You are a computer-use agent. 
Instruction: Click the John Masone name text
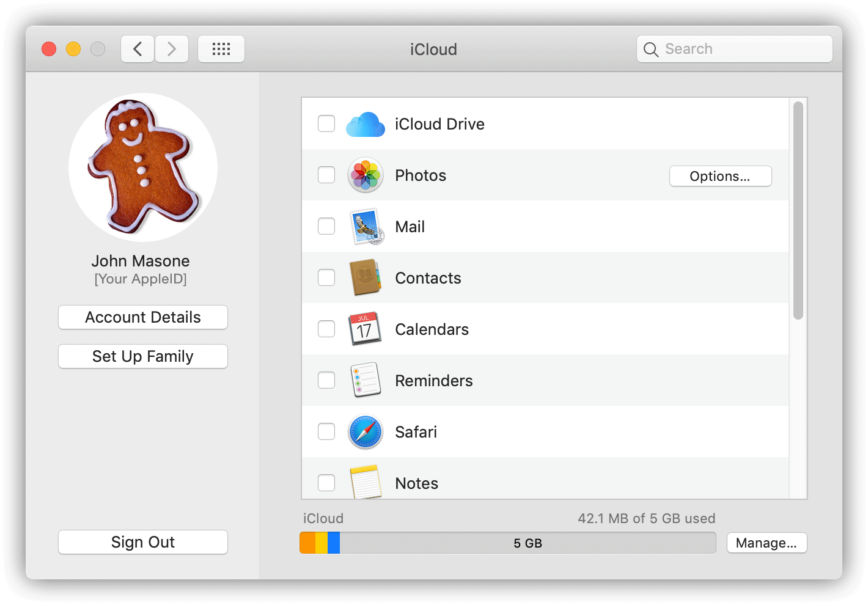(x=141, y=261)
